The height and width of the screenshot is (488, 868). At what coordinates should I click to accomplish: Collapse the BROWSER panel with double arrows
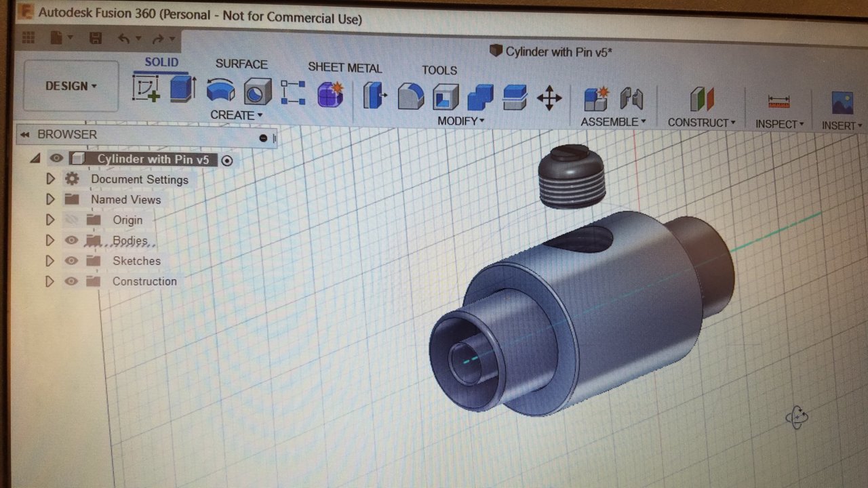(25, 135)
